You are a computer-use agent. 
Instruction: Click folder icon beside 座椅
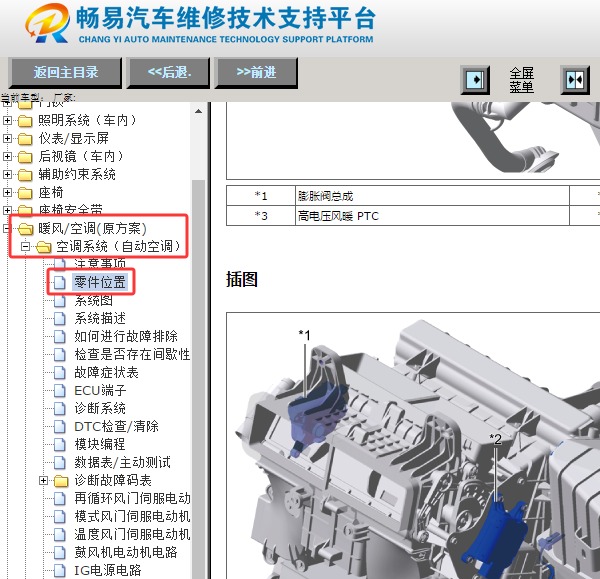click(x=25, y=193)
